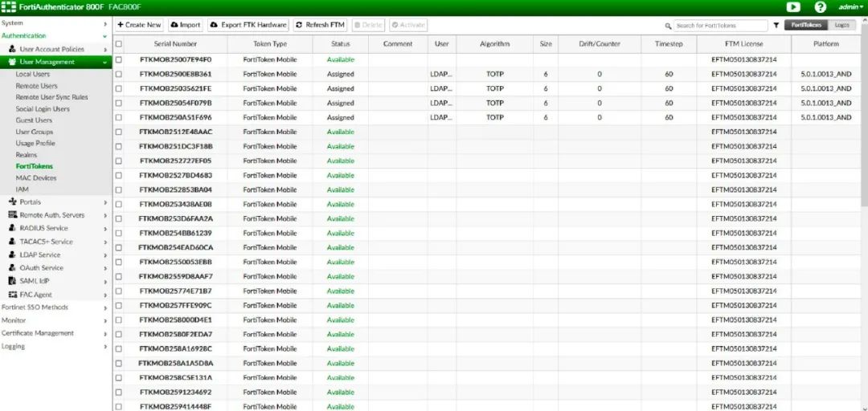868x411 pixels.
Task: Expand Certificate Management section
Action: tap(55, 333)
